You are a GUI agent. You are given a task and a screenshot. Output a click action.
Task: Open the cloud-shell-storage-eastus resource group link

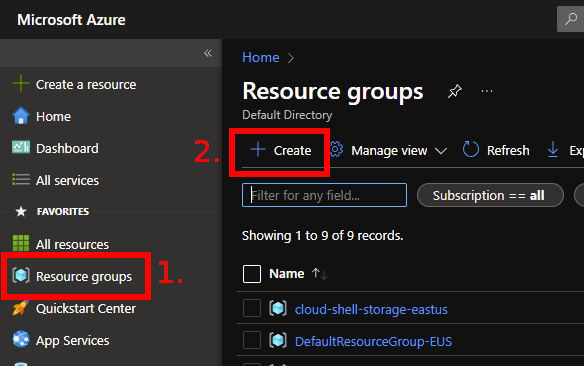(371, 309)
